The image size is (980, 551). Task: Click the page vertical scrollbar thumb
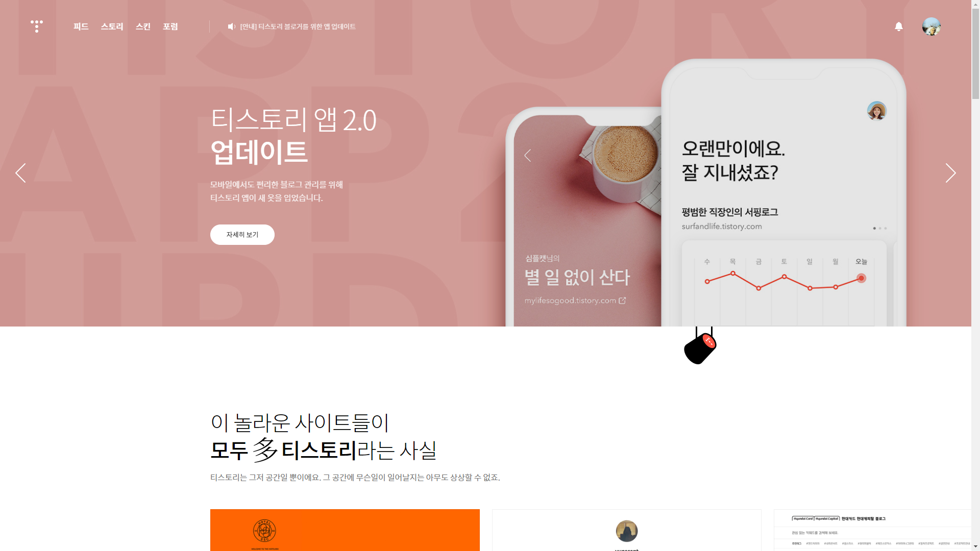point(975,49)
